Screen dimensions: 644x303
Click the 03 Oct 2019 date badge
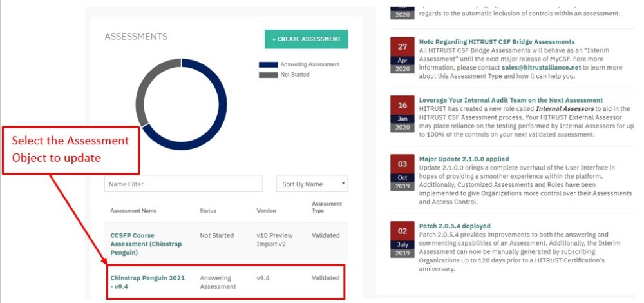(x=402, y=172)
